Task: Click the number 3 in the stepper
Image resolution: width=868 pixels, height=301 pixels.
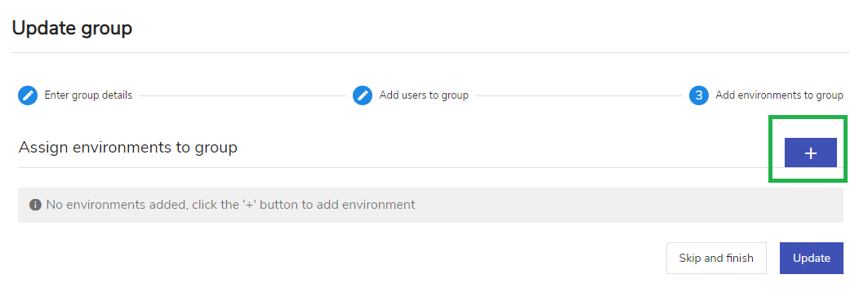Action: (x=699, y=95)
